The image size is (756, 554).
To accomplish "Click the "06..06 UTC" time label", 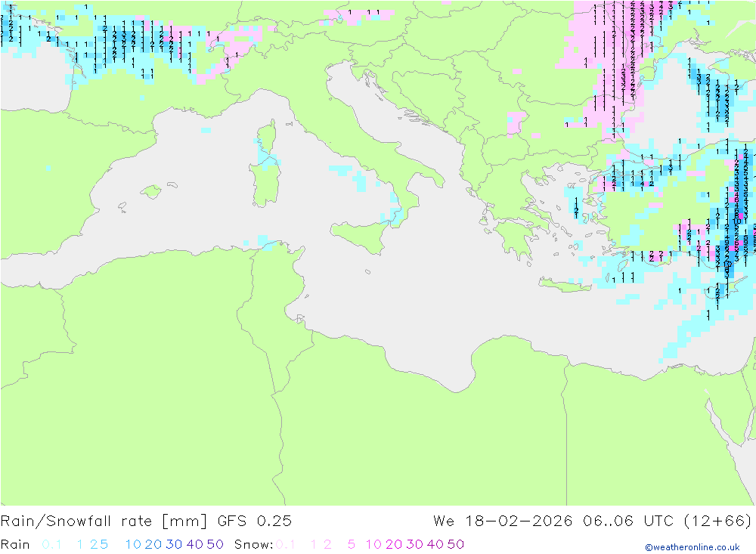I will click(628, 522).
